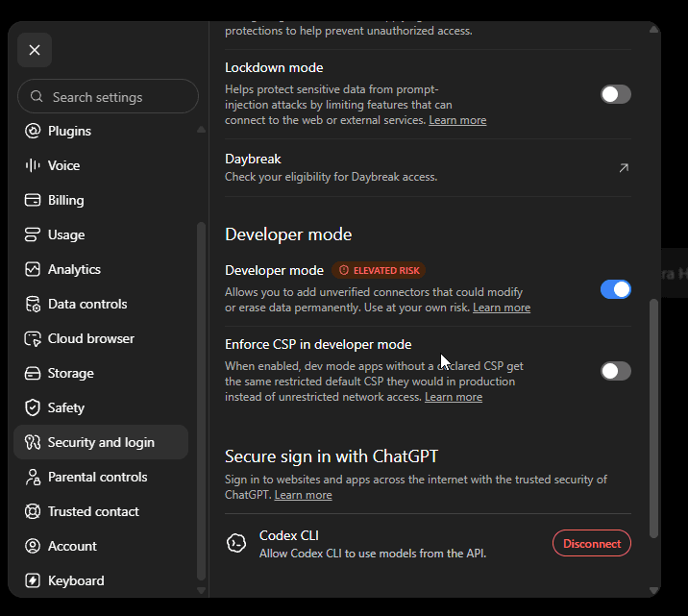Click the Billing card icon

click(x=33, y=200)
